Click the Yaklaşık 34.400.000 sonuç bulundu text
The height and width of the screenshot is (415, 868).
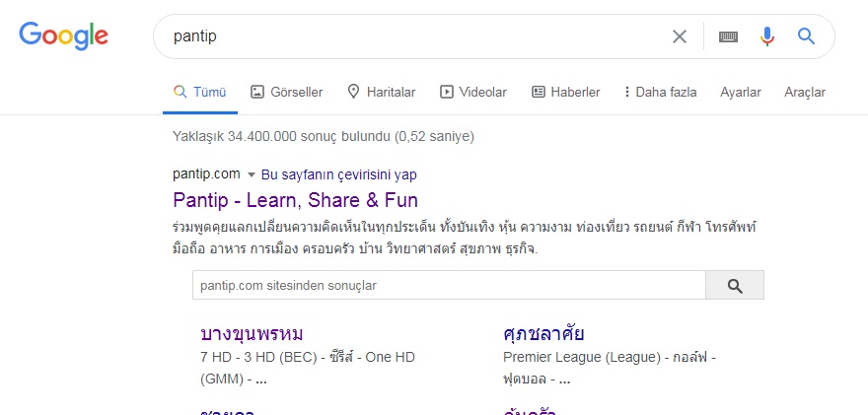[x=324, y=136]
